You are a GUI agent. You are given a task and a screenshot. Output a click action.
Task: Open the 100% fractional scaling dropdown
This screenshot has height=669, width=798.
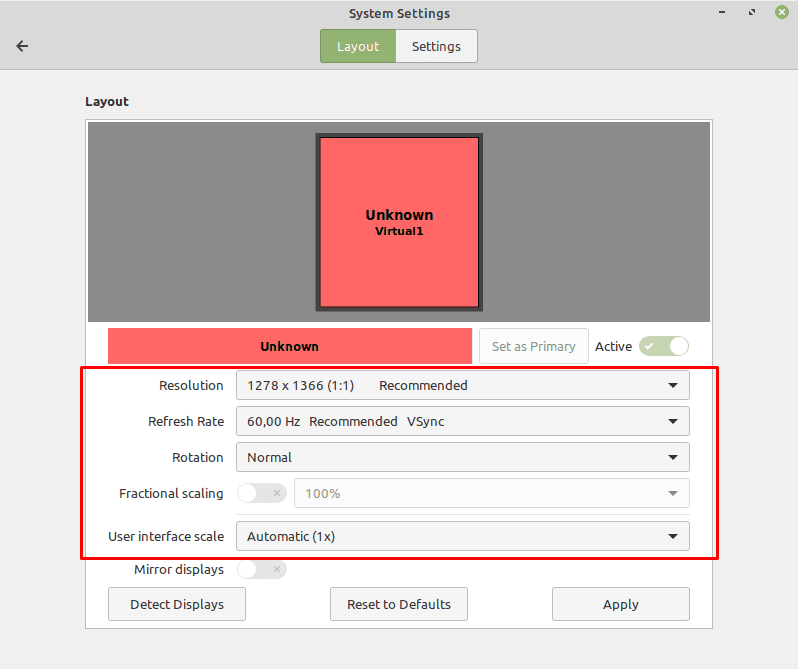(492, 493)
